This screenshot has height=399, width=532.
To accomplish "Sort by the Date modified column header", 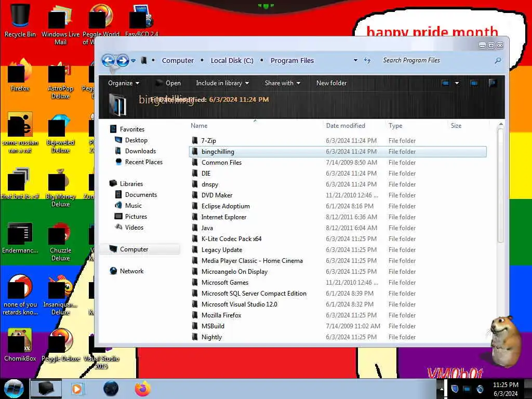I will (x=345, y=126).
